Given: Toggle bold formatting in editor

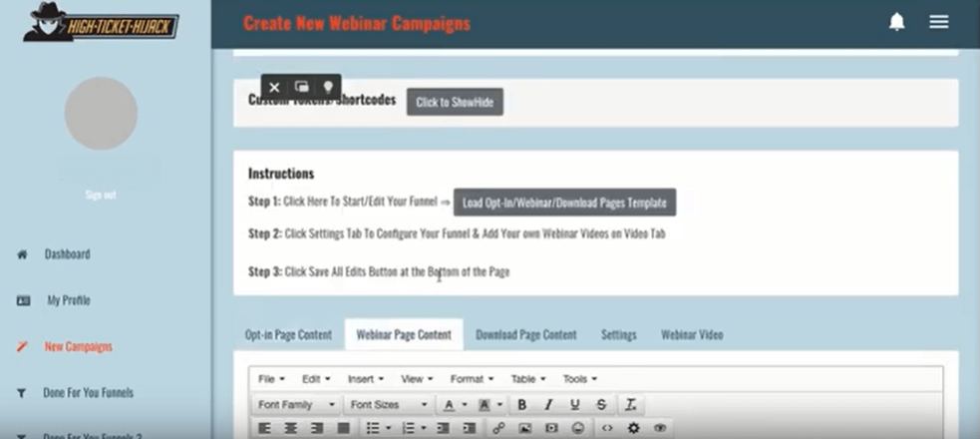Looking at the screenshot, I should [521, 405].
